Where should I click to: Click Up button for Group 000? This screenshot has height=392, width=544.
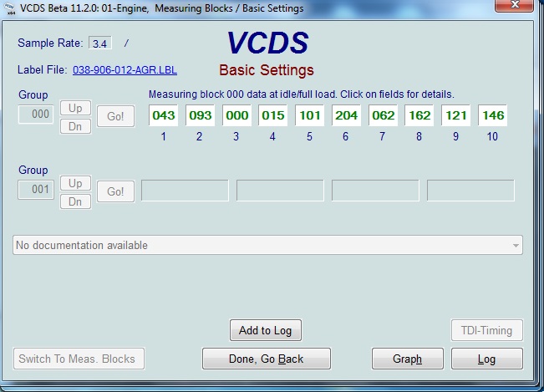tap(76, 108)
